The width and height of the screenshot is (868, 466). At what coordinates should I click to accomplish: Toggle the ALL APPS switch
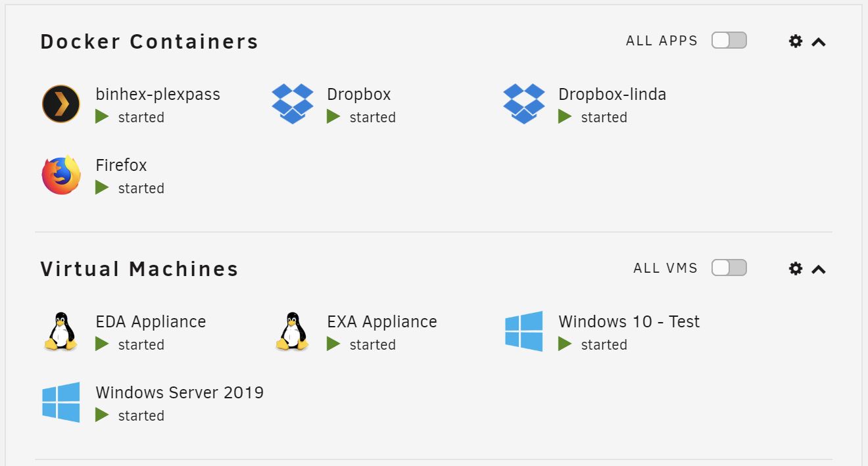pyautogui.click(x=729, y=41)
